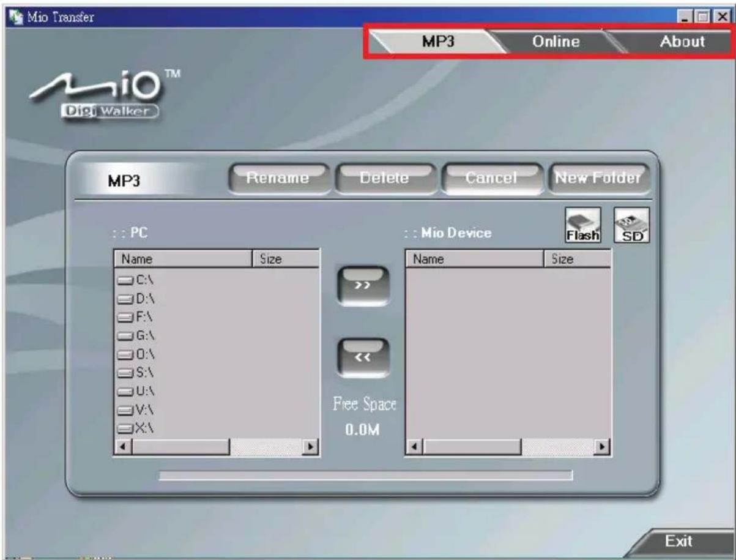Sort PC list by Size column header
Viewport: 736px width, 560px height.
point(286,259)
